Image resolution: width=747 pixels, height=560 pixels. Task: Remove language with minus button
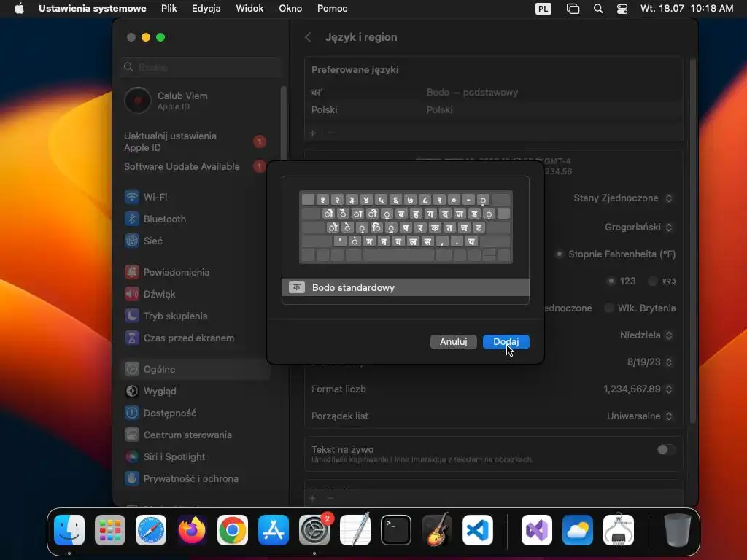click(x=330, y=133)
